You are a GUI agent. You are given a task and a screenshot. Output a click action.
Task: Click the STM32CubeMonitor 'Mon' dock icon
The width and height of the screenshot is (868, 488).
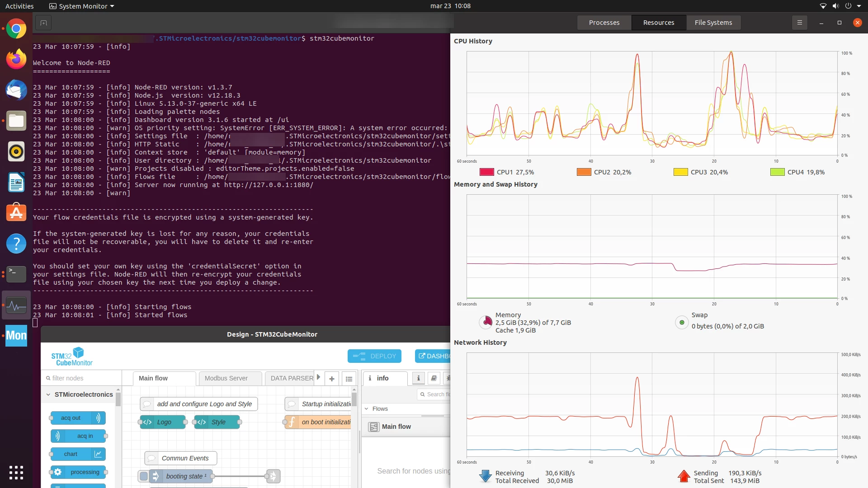click(x=16, y=336)
